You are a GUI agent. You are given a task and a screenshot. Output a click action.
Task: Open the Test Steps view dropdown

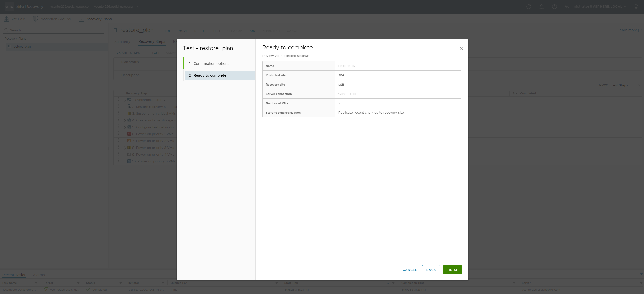(626, 85)
